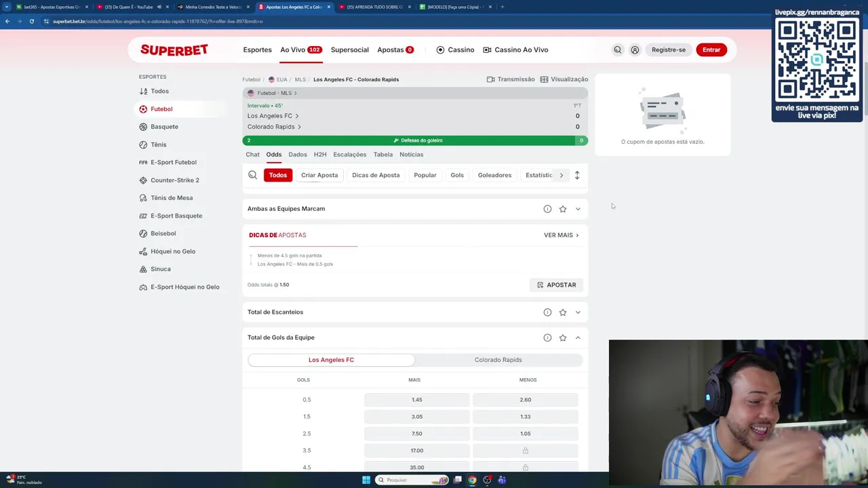Open E-Sport Futebol in the sidebar
Image resolution: width=868 pixels, height=488 pixels.
pos(167,162)
